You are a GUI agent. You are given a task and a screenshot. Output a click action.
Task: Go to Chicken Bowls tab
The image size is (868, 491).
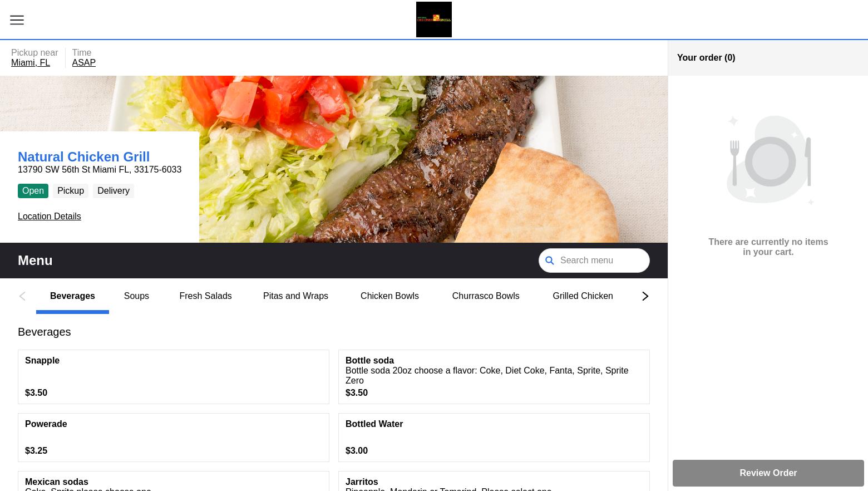click(389, 296)
